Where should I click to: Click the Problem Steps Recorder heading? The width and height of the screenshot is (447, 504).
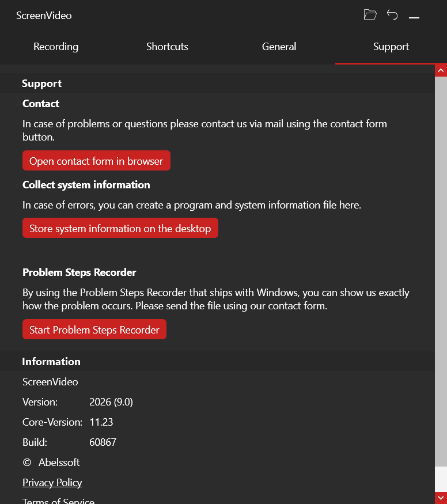(79, 272)
